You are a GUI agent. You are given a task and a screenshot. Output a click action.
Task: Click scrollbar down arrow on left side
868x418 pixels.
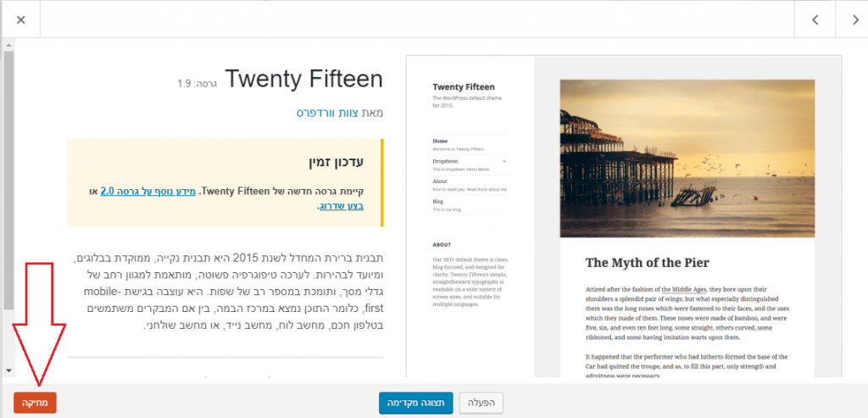tap(8, 370)
